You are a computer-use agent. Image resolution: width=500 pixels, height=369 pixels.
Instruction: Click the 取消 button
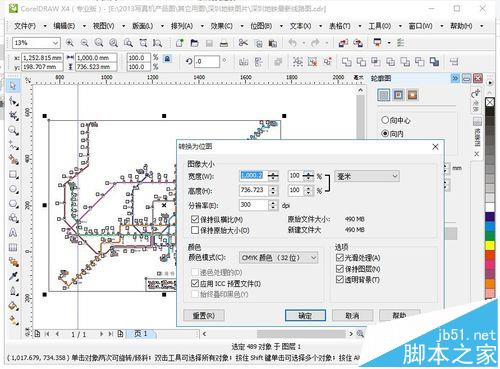352,315
